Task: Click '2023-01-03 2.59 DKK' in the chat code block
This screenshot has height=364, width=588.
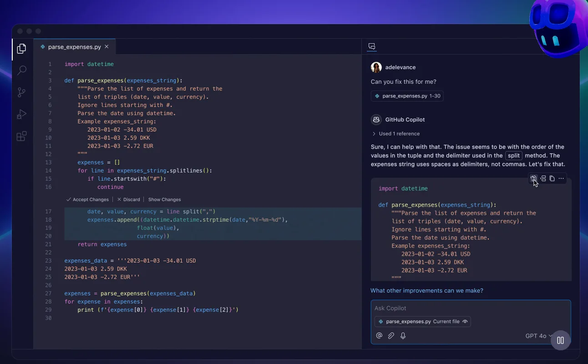Action: [433, 262]
